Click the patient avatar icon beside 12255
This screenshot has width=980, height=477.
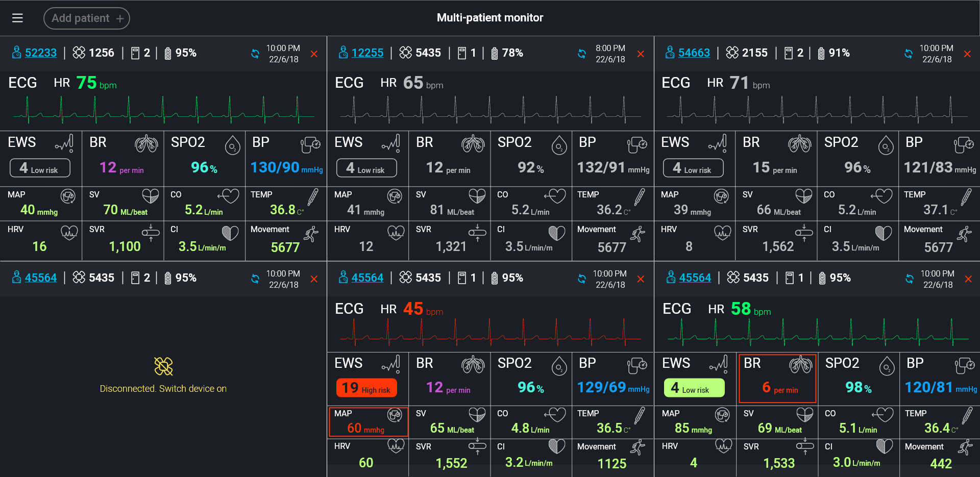(x=342, y=53)
